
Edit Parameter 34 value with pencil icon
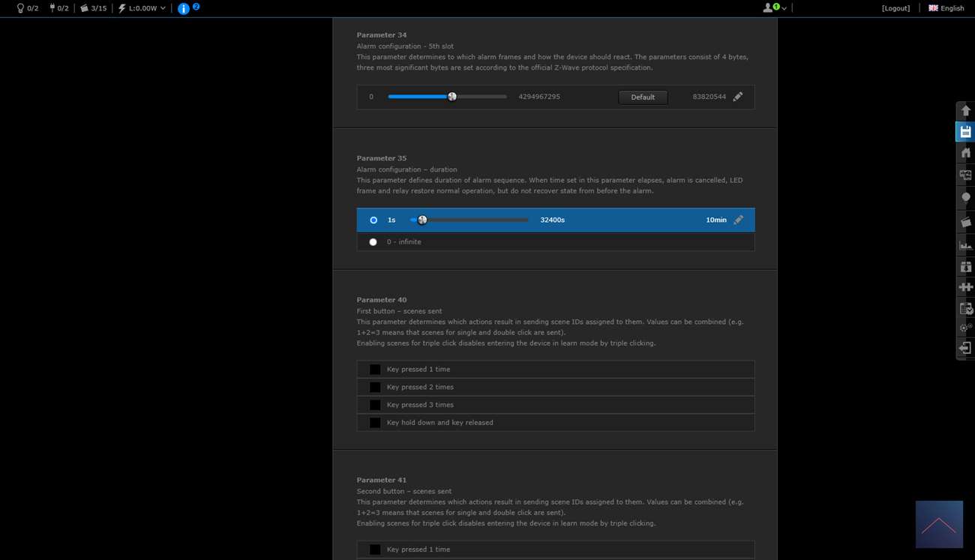tap(738, 97)
